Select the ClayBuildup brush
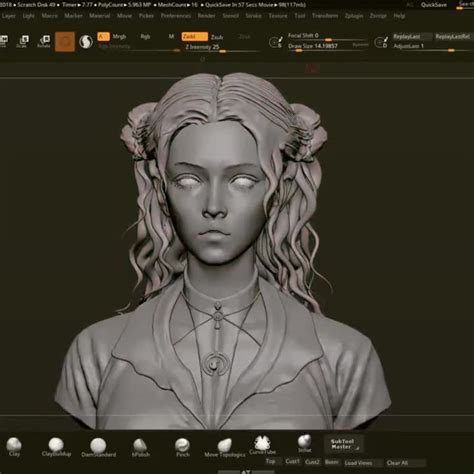474x474 pixels. [x=56, y=447]
